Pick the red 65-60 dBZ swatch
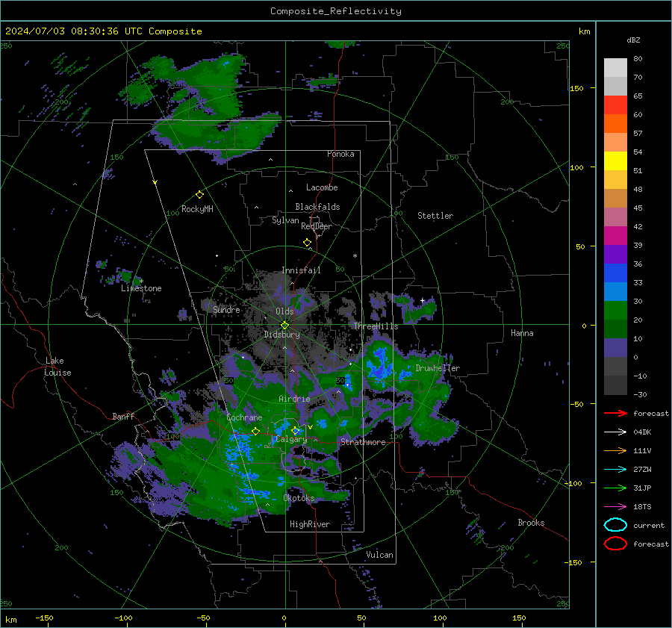This screenshot has width=672, height=628. tap(615, 105)
